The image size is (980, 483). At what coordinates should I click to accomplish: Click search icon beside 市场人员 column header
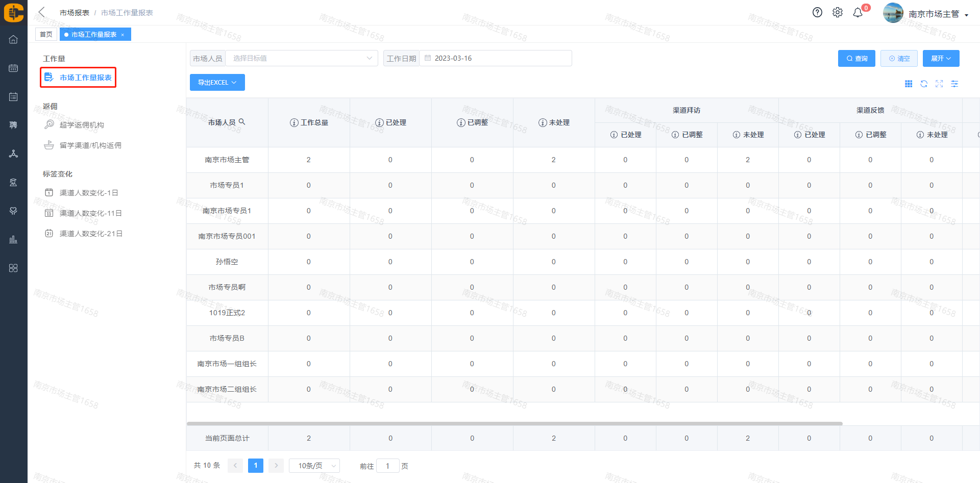point(242,122)
